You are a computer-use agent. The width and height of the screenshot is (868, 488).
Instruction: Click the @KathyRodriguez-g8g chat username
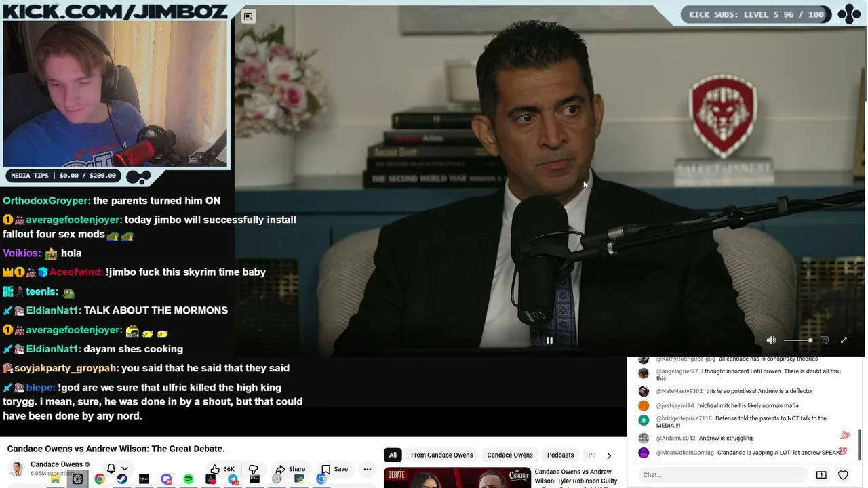686,359
